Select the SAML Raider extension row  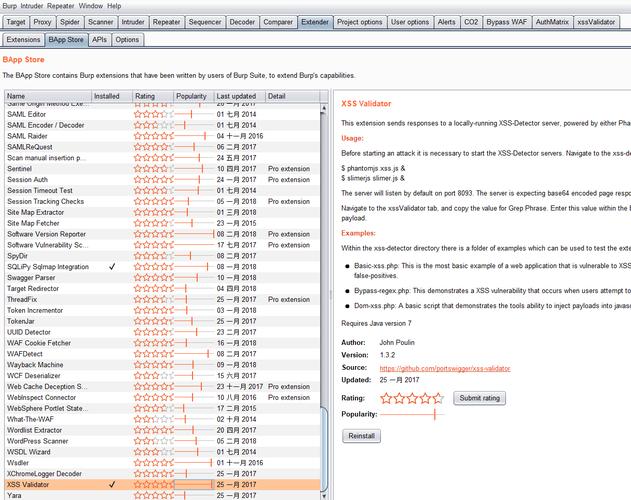(x=163, y=136)
